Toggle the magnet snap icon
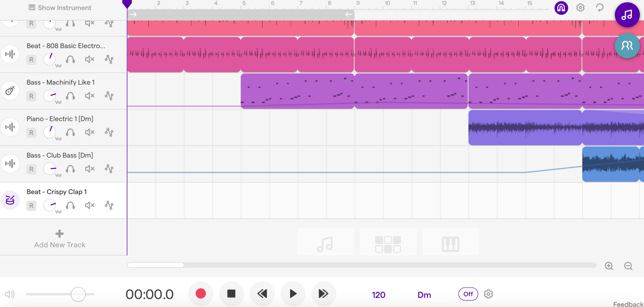This screenshot has width=644, height=307. [x=561, y=8]
